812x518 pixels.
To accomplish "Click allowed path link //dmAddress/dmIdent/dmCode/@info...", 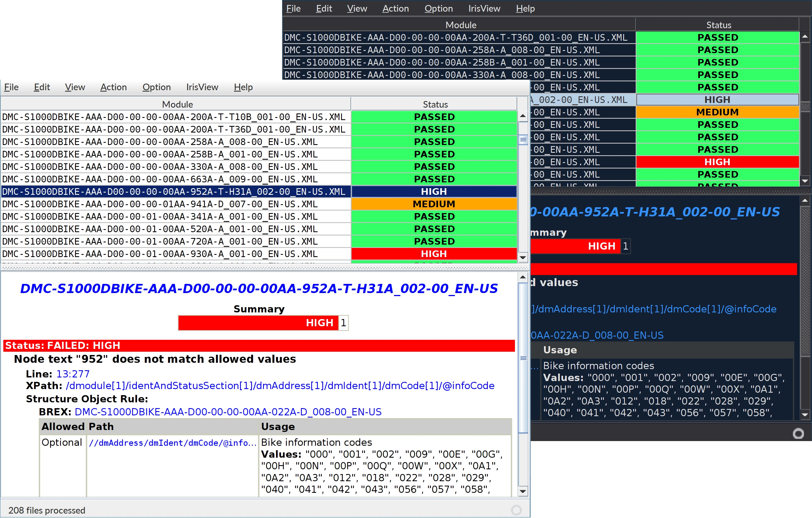I will coord(172,443).
